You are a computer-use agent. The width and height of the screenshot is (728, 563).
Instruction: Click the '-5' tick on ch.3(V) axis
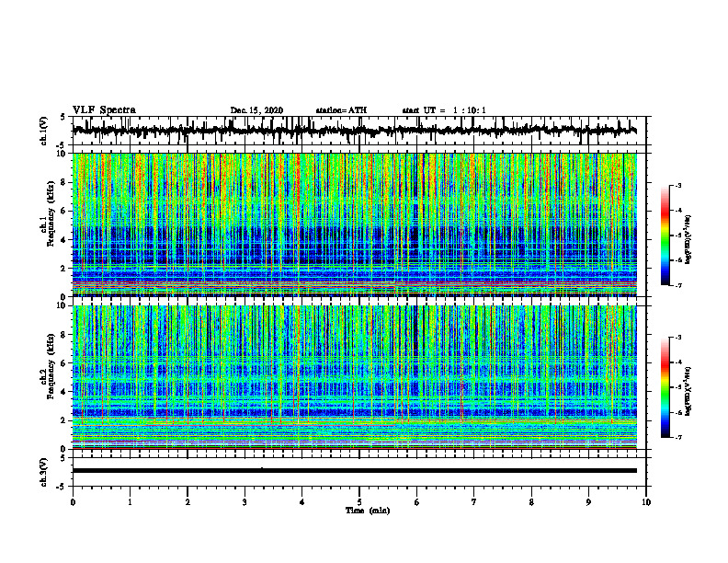[x=61, y=487]
